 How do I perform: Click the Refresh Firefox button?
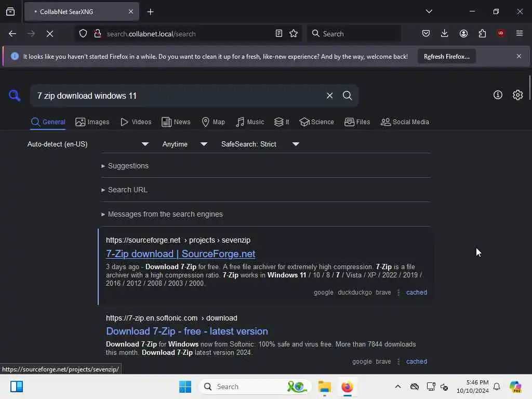[446, 56]
